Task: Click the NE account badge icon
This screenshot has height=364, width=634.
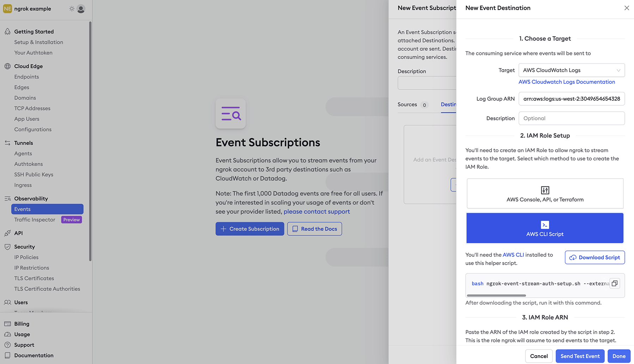Action: coord(7,8)
